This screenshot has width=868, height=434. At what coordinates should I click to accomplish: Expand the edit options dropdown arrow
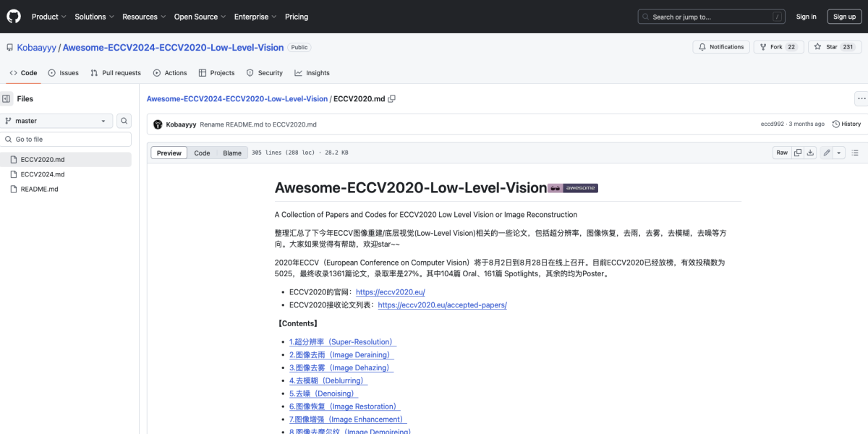[839, 153]
